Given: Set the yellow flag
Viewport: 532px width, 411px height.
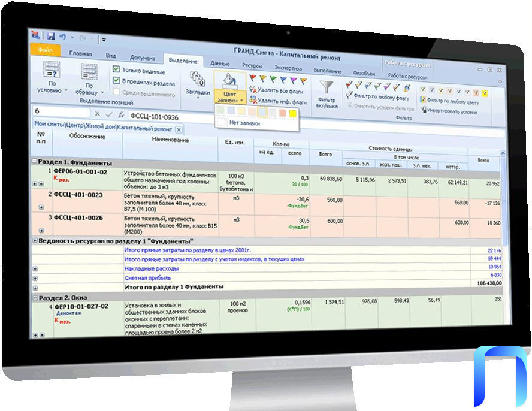Looking at the screenshot, I should coord(262,79).
